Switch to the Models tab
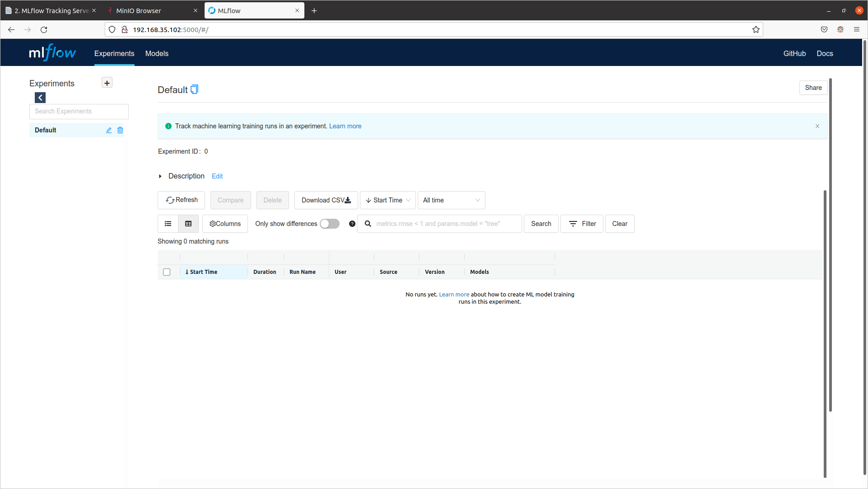Image resolution: width=868 pixels, height=489 pixels. tap(156, 54)
